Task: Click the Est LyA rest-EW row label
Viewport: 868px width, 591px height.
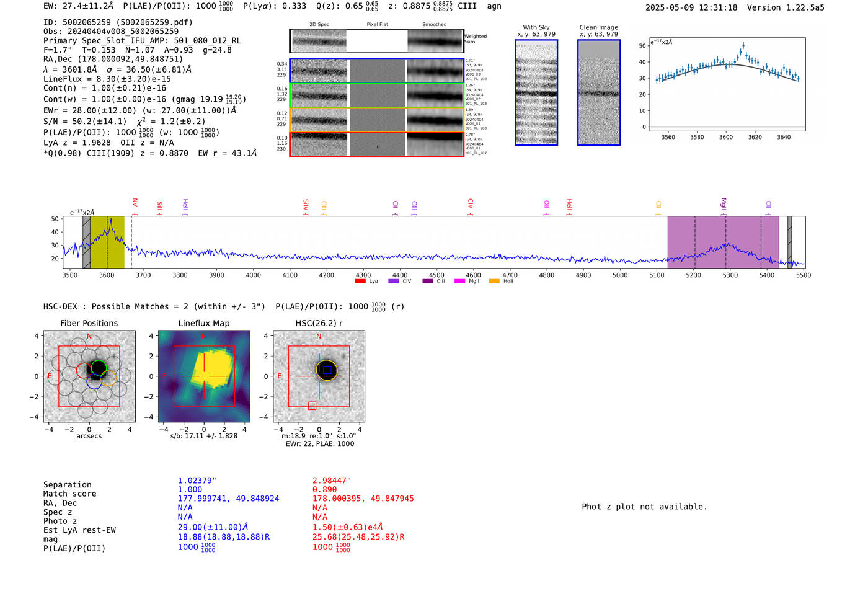Action: point(79,530)
